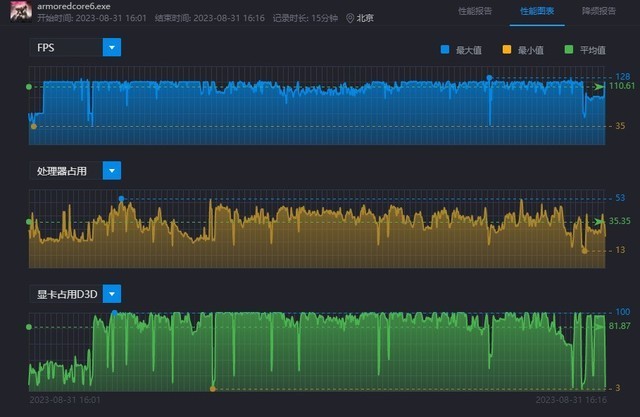Click the GPU chart maximum point marker
Viewport: 640px width, 417px height.
click(115, 313)
